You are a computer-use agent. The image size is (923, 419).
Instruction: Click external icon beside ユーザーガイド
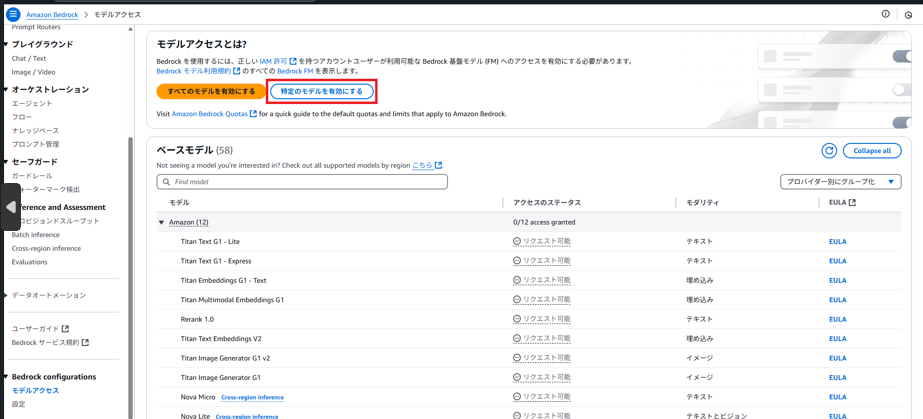65,329
